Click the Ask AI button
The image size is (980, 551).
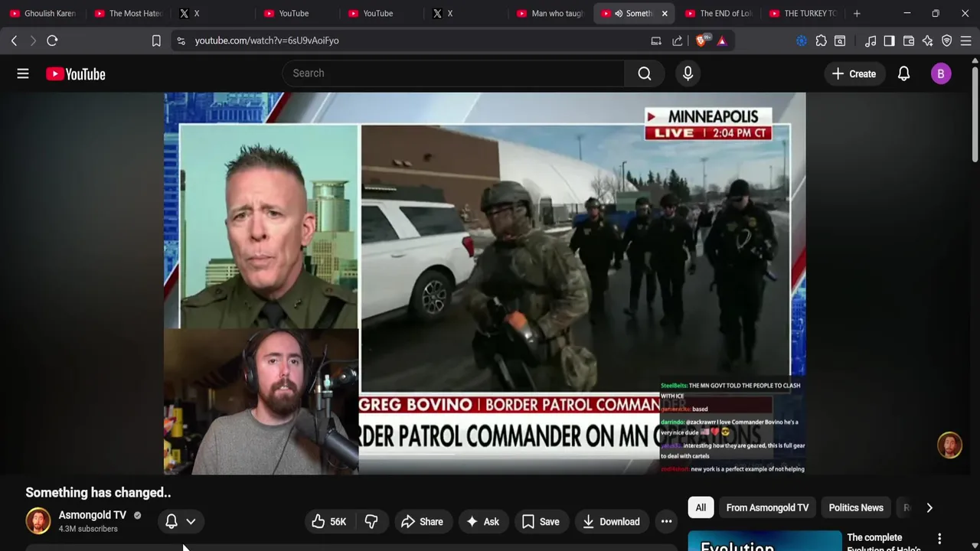(482, 521)
